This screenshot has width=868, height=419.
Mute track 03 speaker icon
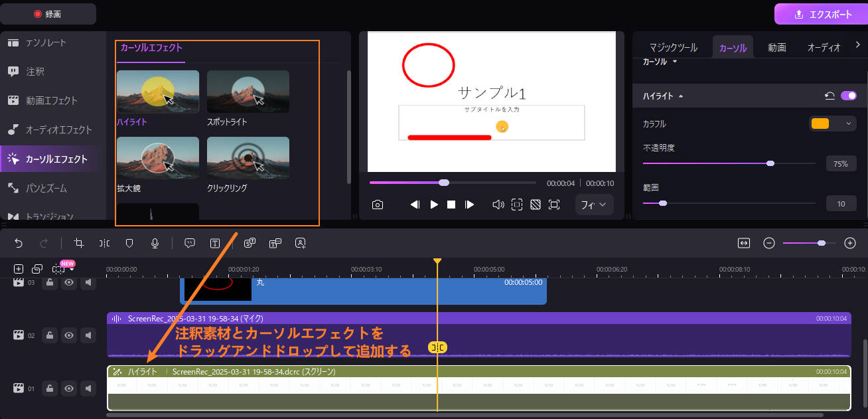point(88,283)
